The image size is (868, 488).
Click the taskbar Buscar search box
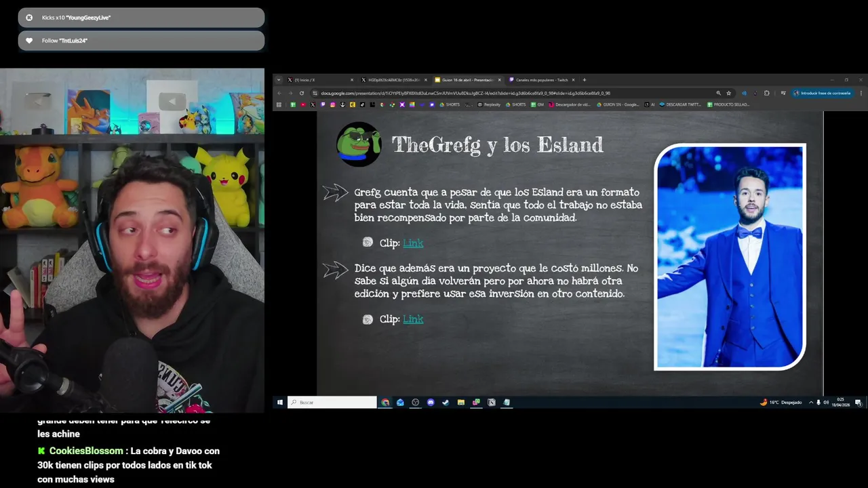tap(332, 403)
